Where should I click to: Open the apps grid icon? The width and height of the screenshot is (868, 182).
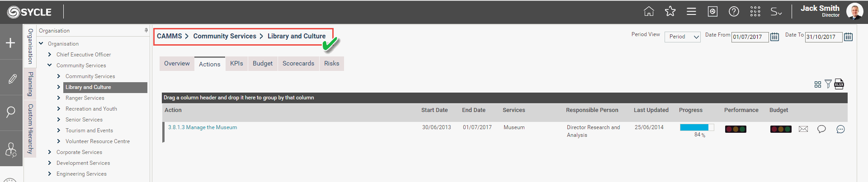[x=755, y=12]
